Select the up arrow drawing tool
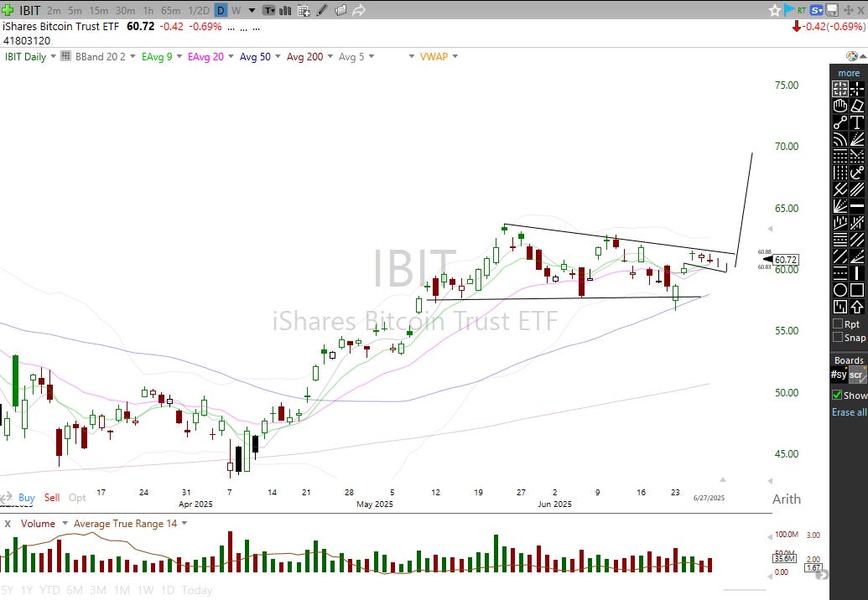The width and height of the screenshot is (868, 600). click(857, 307)
